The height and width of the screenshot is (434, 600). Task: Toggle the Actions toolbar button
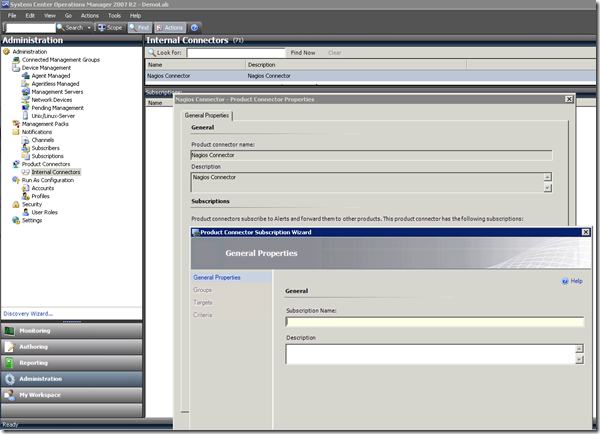[170, 28]
